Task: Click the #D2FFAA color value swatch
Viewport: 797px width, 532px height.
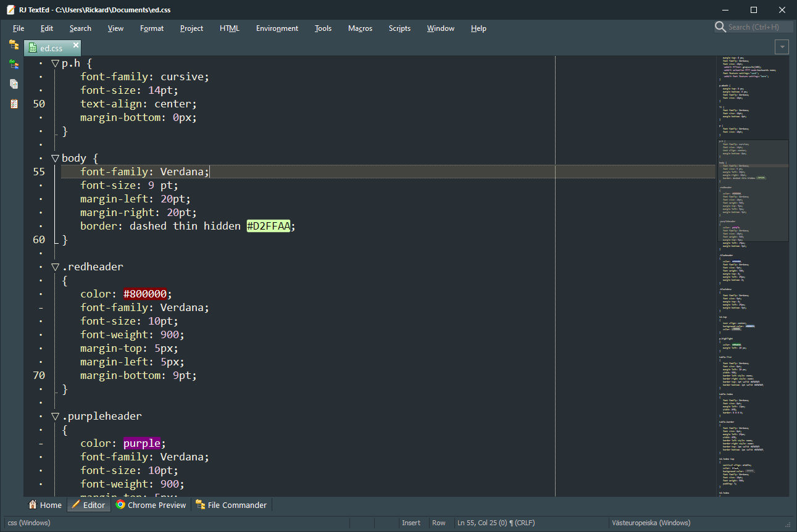Action: [268, 226]
